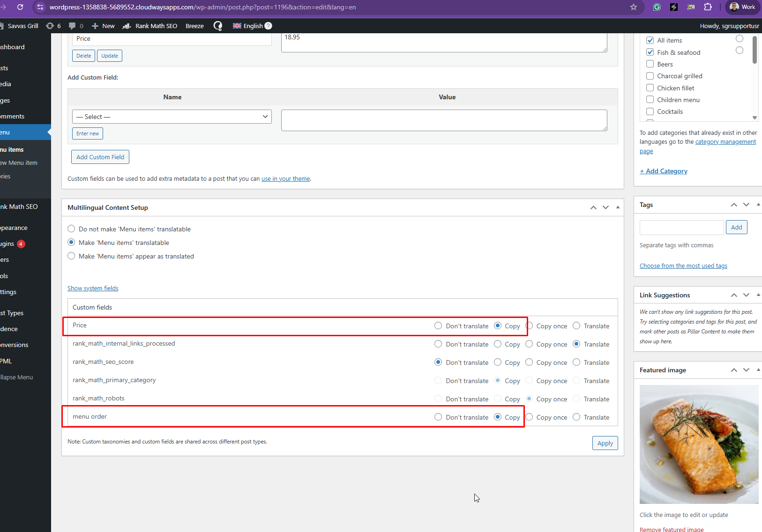Move Tags panel up
762x532 pixels.
[x=734, y=205]
